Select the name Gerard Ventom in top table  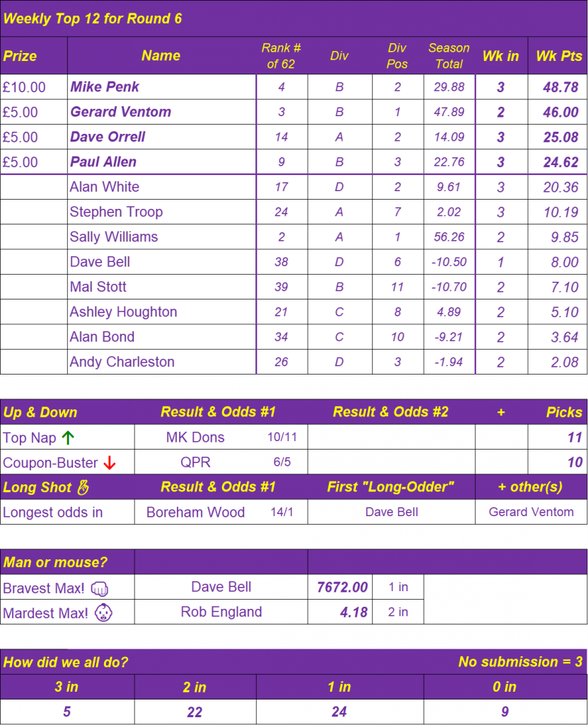[121, 111]
